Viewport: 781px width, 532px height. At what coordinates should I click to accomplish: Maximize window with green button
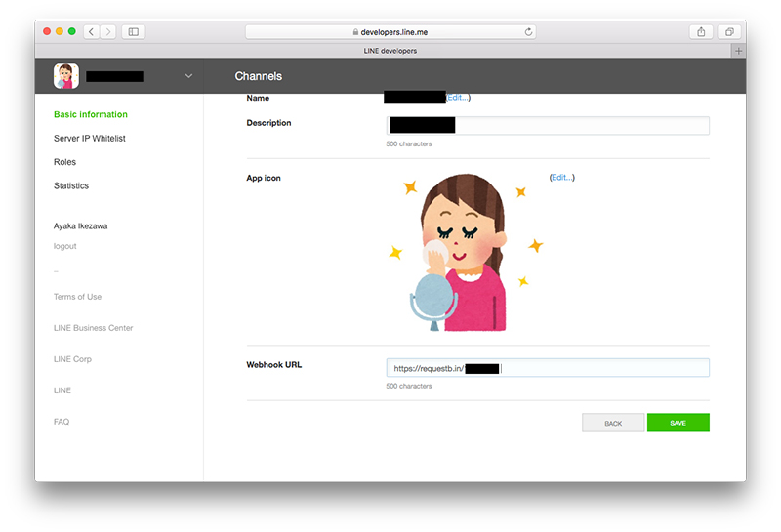(x=71, y=31)
